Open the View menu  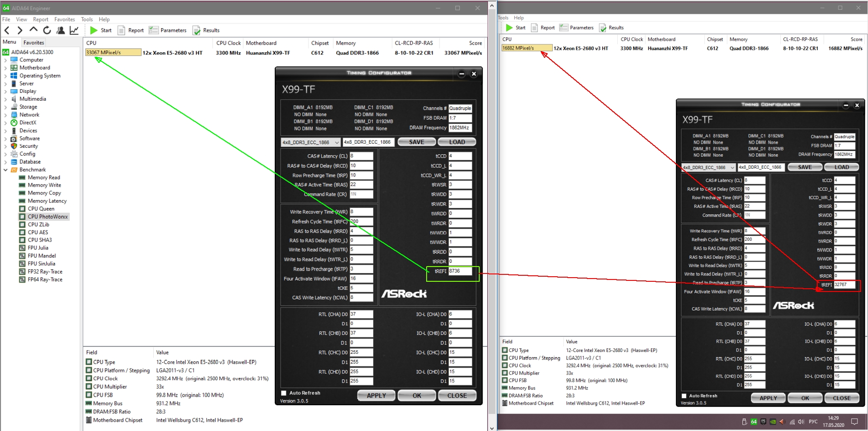coord(22,19)
